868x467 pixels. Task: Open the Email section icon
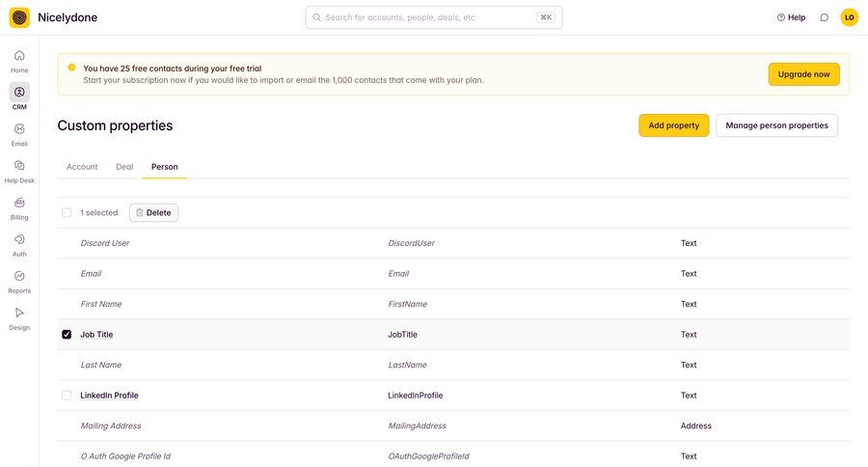tap(19, 129)
